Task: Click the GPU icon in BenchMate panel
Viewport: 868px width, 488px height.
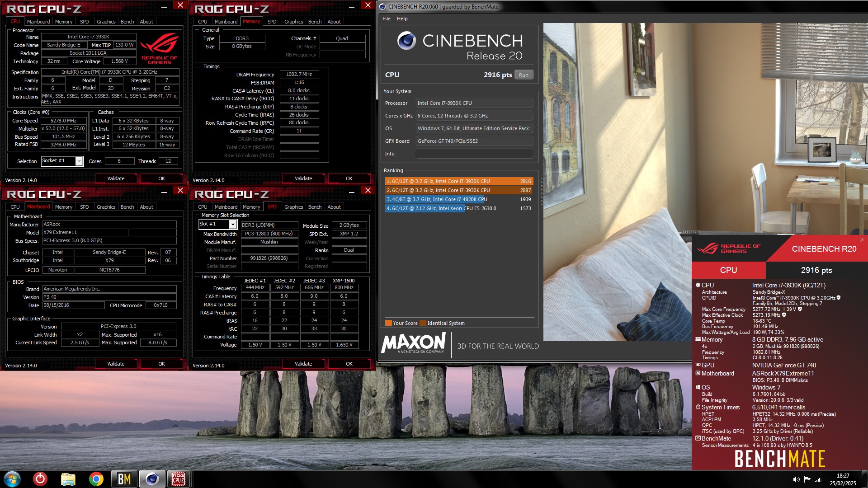Action: 698,365
